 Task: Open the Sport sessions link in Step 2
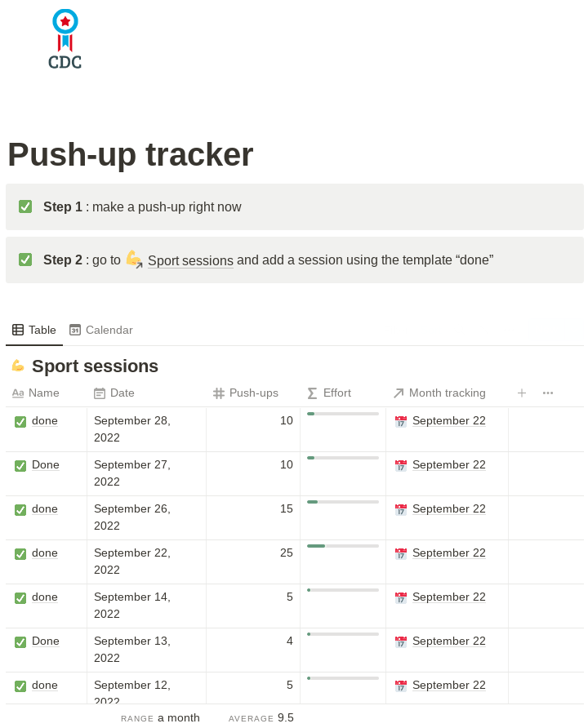click(x=190, y=261)
